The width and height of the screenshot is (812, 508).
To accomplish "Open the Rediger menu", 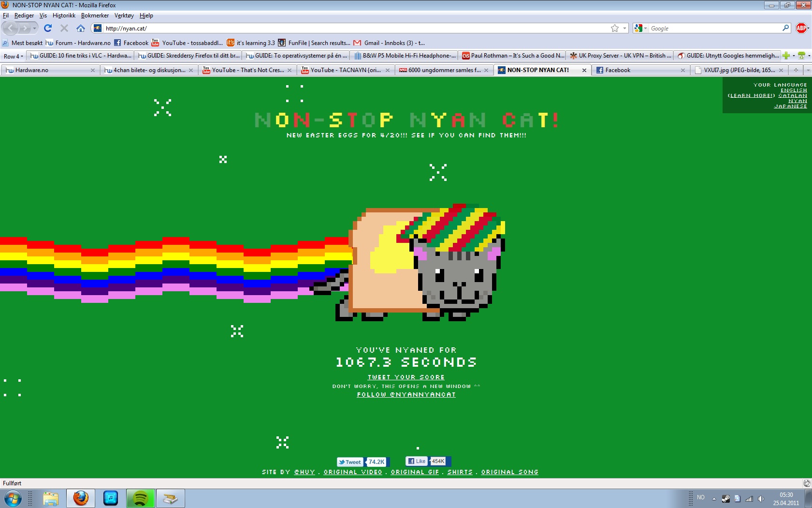I will pos(24,15).
